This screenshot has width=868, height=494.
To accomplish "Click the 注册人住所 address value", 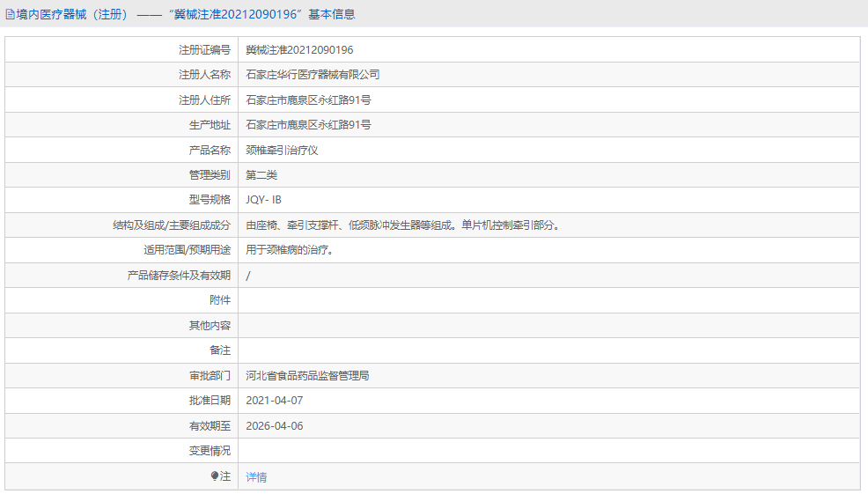I will (308, 100).
